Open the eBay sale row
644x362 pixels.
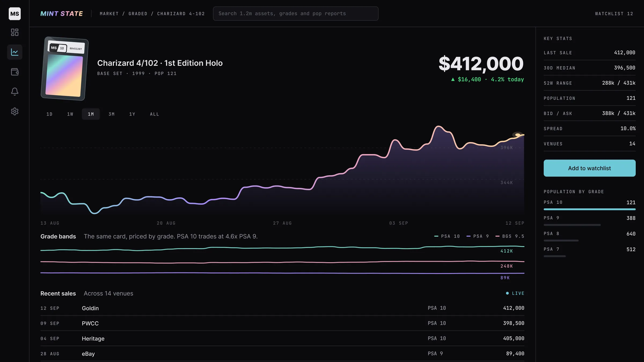click(282, 354)
